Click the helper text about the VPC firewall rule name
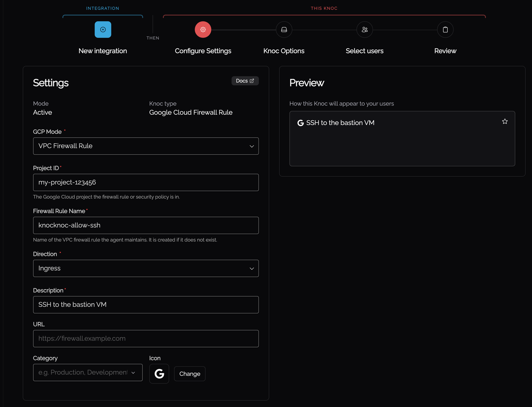532x407 pixels. coord(125,240)
